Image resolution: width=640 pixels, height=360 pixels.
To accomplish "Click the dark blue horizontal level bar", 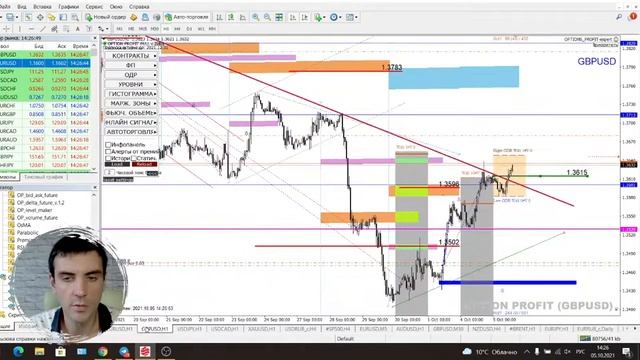I will pos(507,282).
